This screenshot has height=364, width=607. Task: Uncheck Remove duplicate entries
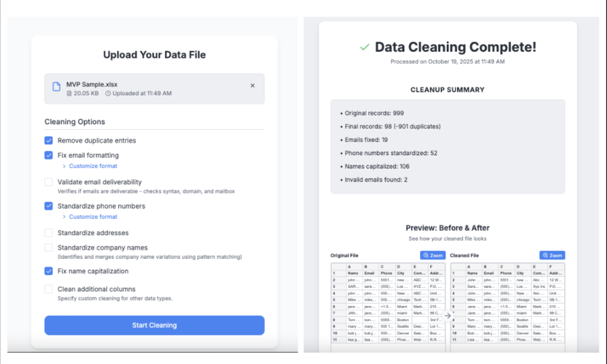point(49,141)
